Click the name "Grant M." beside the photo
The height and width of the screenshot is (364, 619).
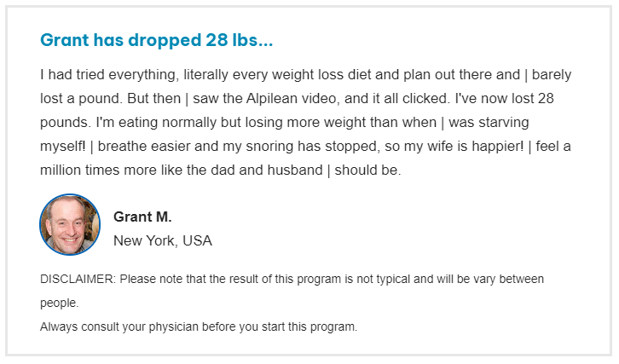[x=142, y=217]
